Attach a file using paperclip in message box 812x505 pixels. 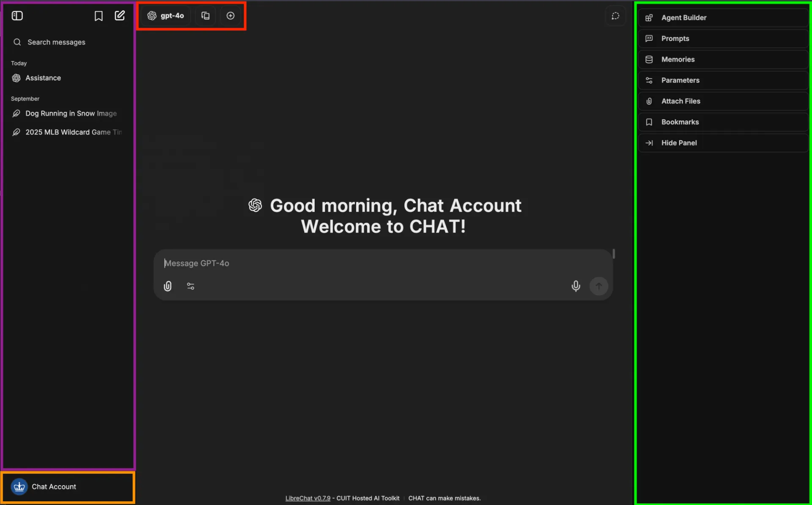click(168, 286)
